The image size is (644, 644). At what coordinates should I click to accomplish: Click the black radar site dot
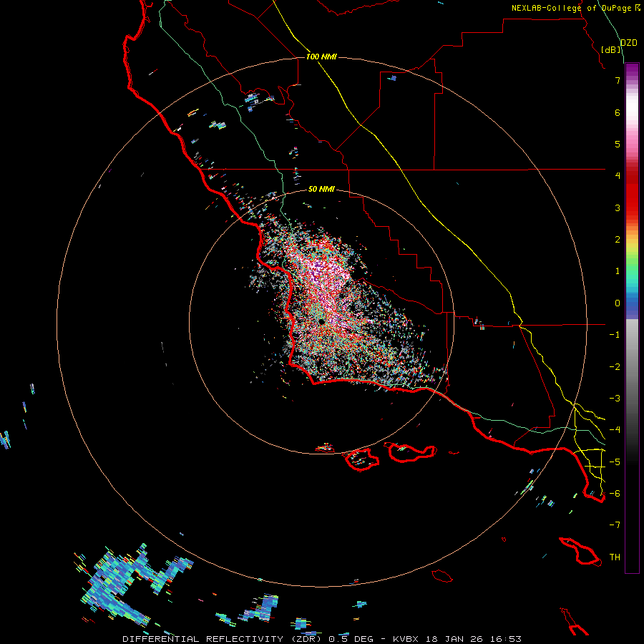pos(321,321)
